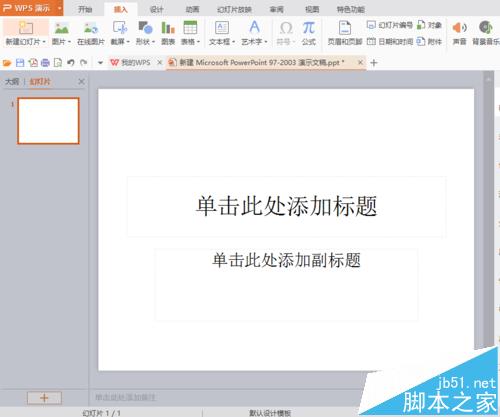Open the 特色功能 ribbon tab
The image size is (500, 417).
[x=350, y=9]
